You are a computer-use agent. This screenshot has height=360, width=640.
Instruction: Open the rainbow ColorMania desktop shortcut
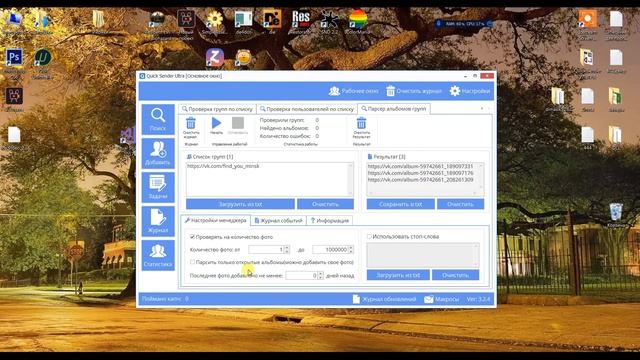(358, 19)
